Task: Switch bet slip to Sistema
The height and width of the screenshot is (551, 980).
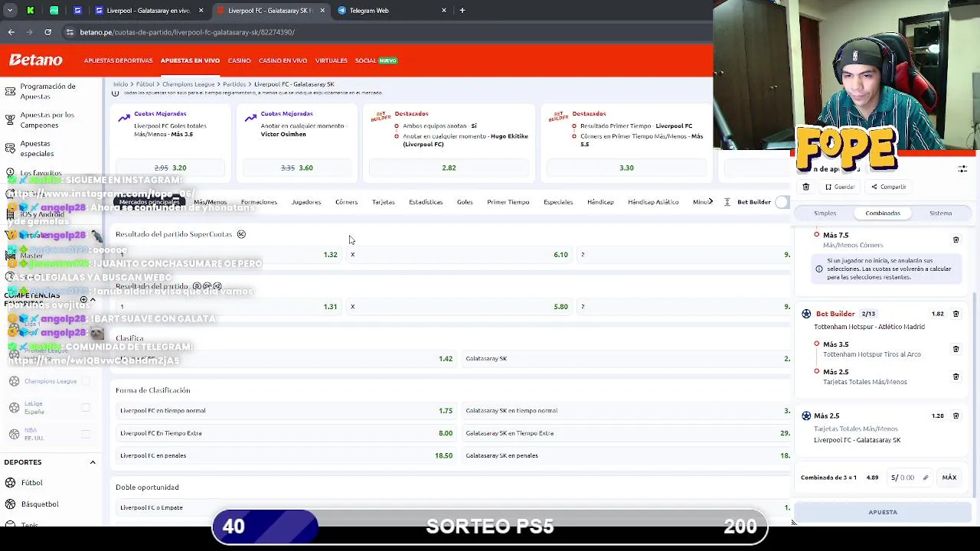Action: point(940,214)
